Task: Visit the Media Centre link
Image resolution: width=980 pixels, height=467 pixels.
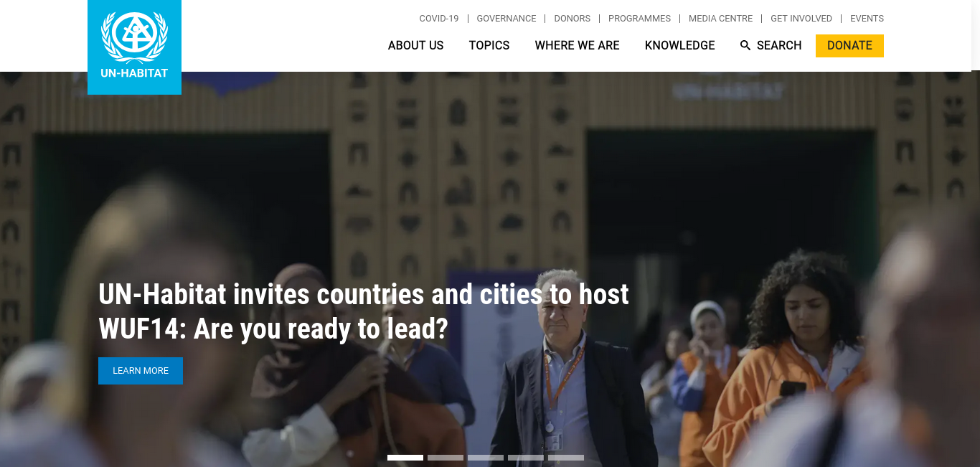Action: click(x=721, y=19)
